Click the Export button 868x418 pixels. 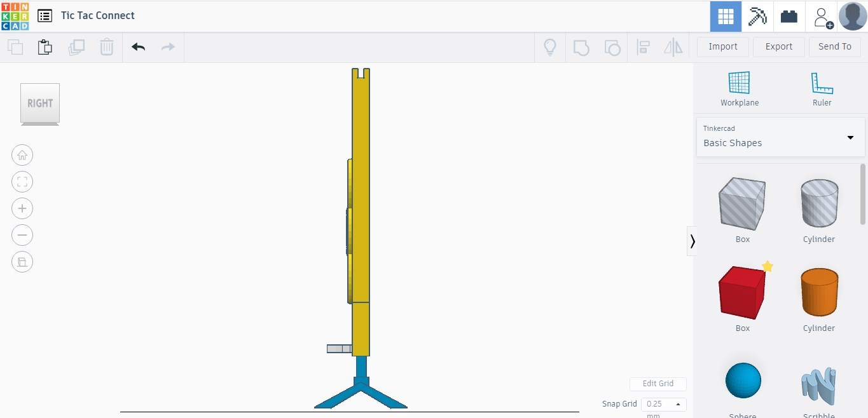(779, 46)
